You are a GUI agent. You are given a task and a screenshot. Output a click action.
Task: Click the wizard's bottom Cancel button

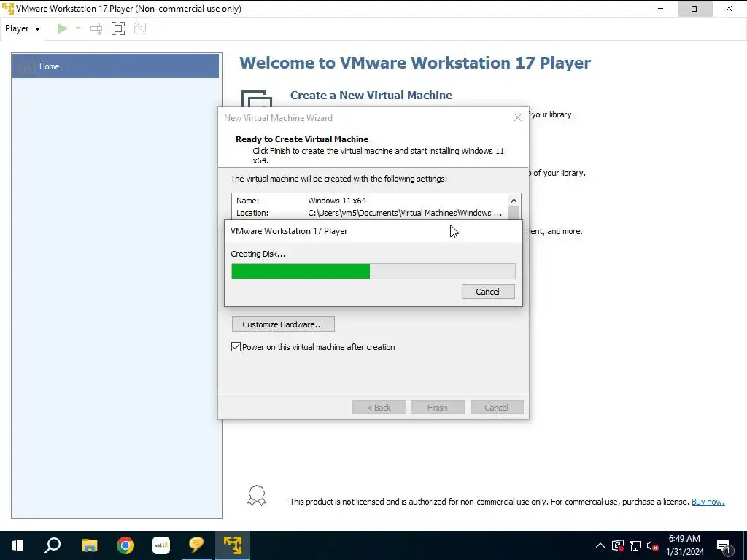(496, 408)
